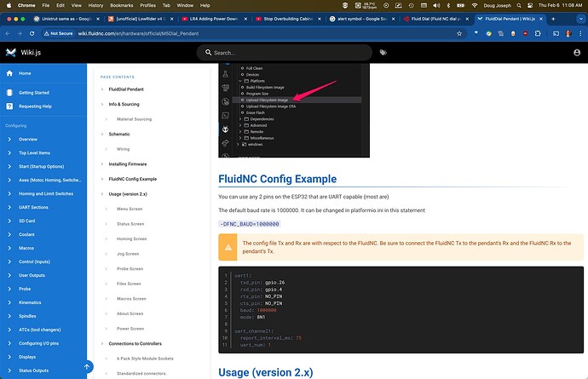The image size is (588, 379).
Task: Open the Chrome extensions puzzle icon
Action: point(538,33)
